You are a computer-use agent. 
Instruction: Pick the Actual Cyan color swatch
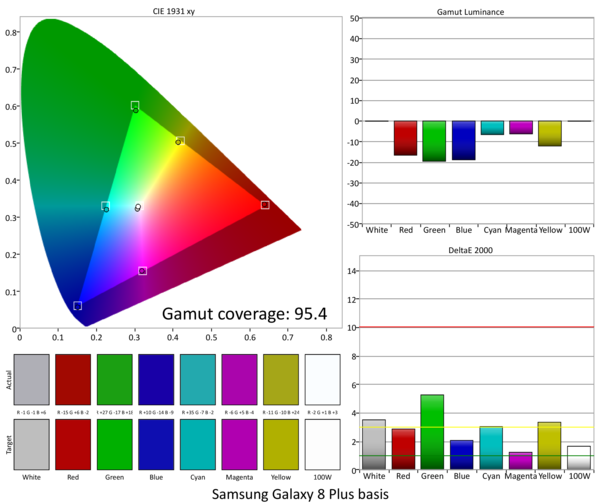point(198,379)
